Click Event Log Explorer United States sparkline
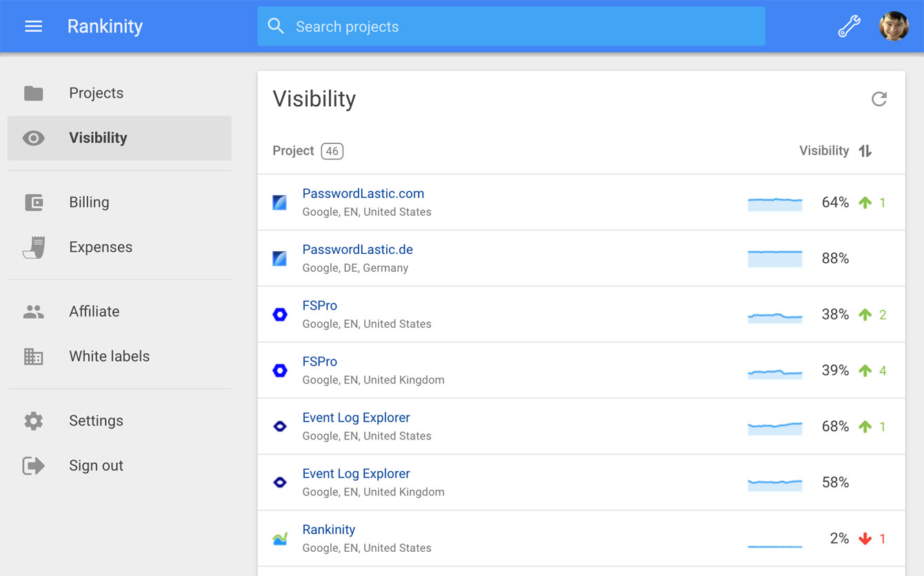The height and width of the screenshot is (576, 924). tap(775, 429)
